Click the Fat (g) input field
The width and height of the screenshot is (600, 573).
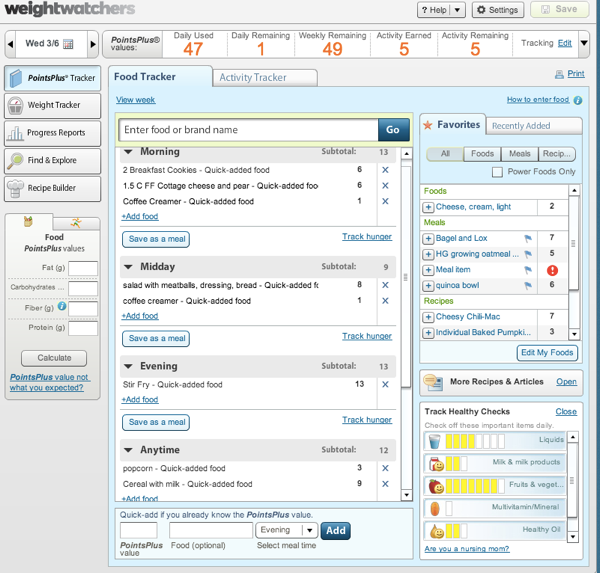(83, 268)
